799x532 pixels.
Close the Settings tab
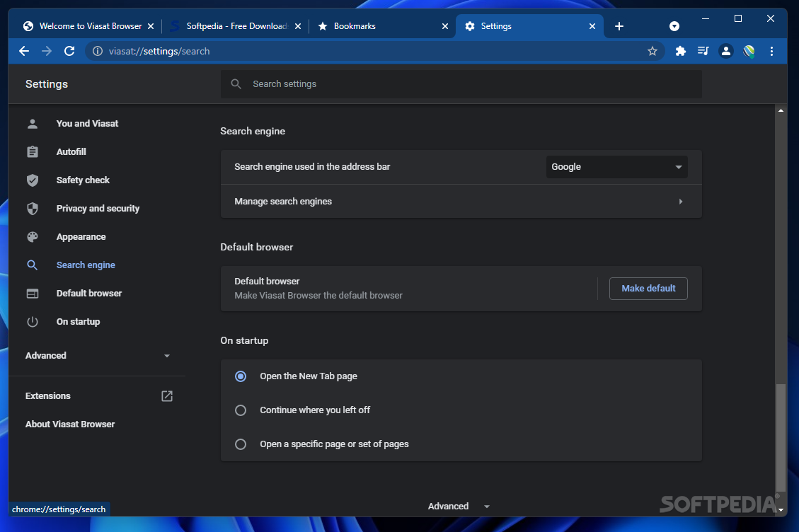point(592,26)
